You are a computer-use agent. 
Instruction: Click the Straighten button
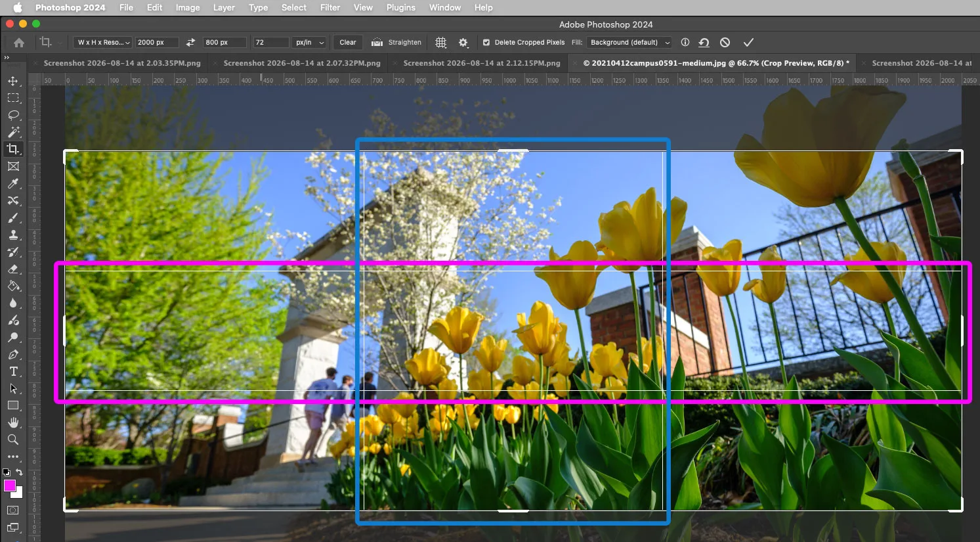coord(396,42)
